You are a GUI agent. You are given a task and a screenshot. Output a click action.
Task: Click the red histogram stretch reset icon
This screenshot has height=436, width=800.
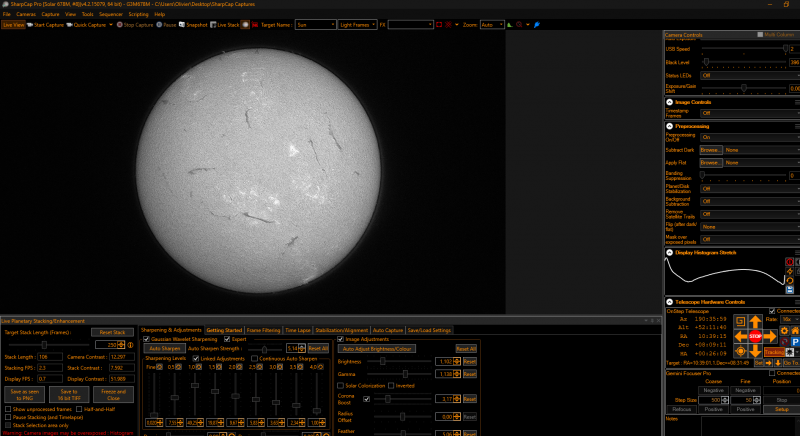click(x=789, y=262)
